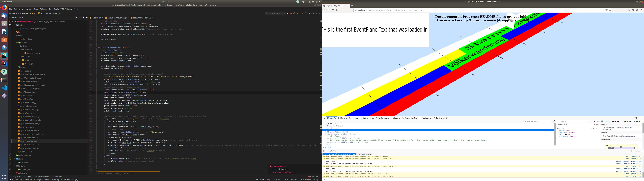Open Thunderbird from the Ubuntu dock

pyautogui.click(x=4, y=15)
